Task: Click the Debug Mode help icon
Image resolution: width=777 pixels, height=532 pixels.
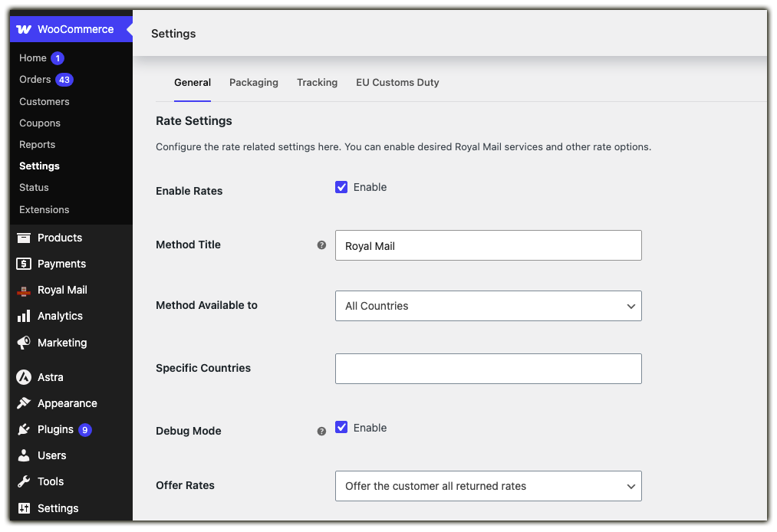Action: click(321, 432)
